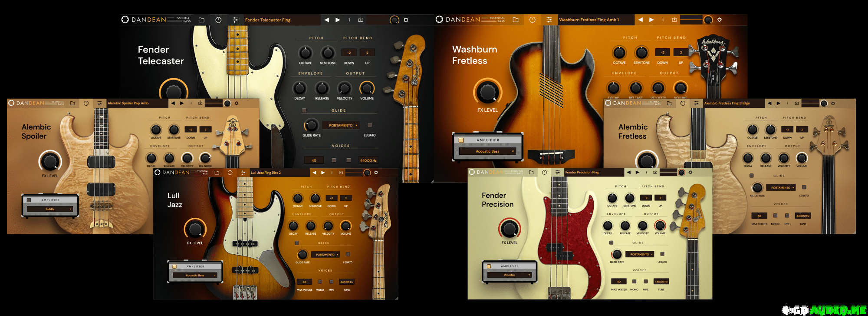
Task: Click Rel Noise knob in Alembic Spoiler window
Action: tap(205, 157)
